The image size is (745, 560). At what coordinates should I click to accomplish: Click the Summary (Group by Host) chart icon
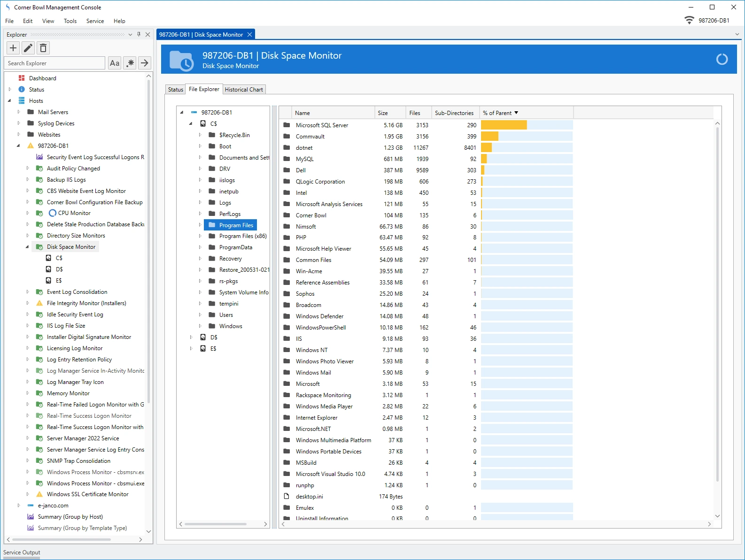click(31, 517)
